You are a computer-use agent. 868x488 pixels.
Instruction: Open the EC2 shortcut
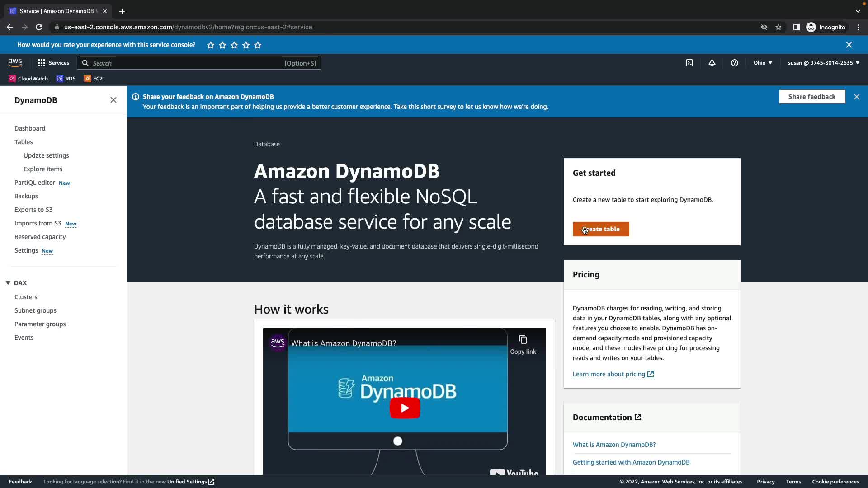pyautogui.click(x=93, y=79)
